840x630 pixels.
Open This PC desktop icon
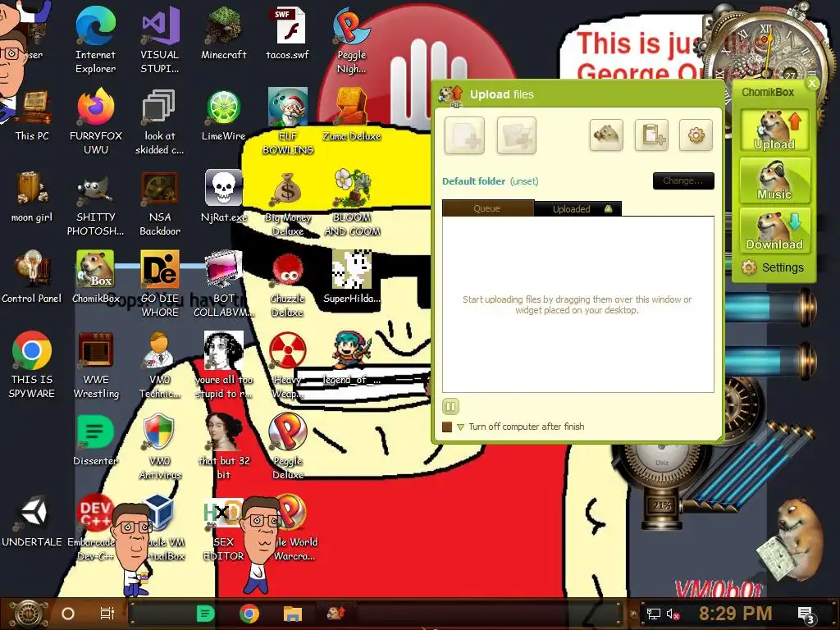pyautogui.click(x=32, y=115)
